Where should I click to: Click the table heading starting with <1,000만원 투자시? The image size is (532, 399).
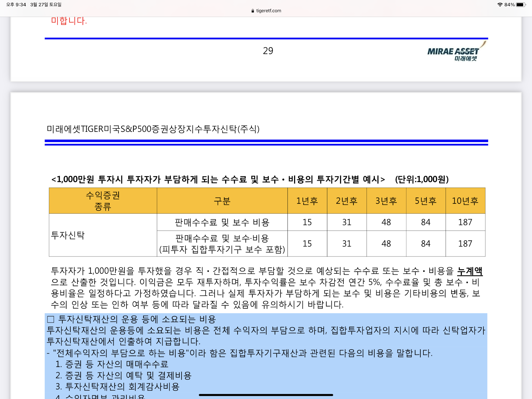coord(218,179)
